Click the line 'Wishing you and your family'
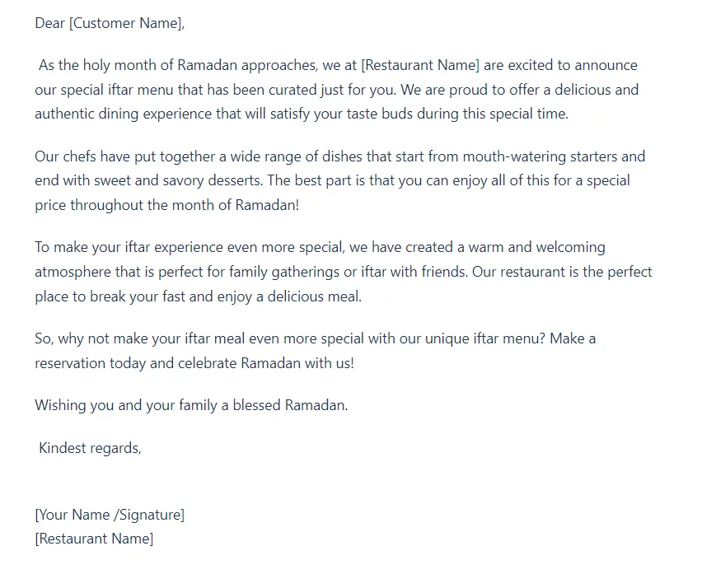 pyautogui.click(x=126, y=405)
